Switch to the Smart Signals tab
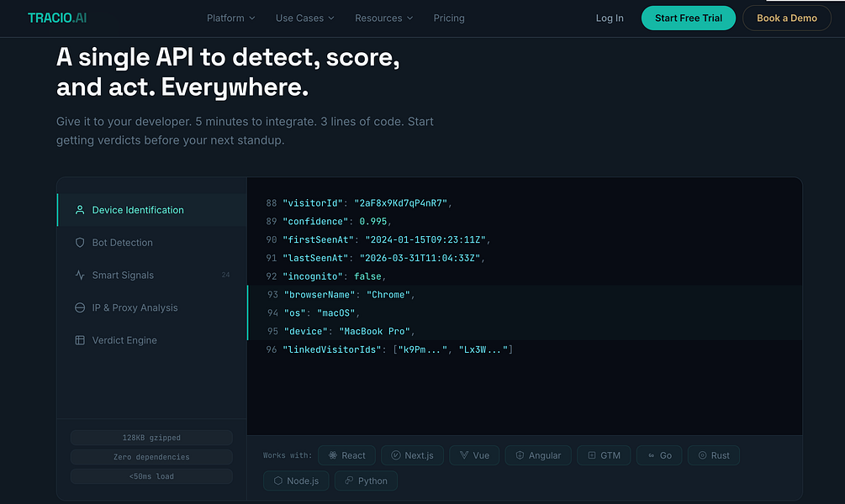Viewport: 845px width, 504px height. click(151, 276)
